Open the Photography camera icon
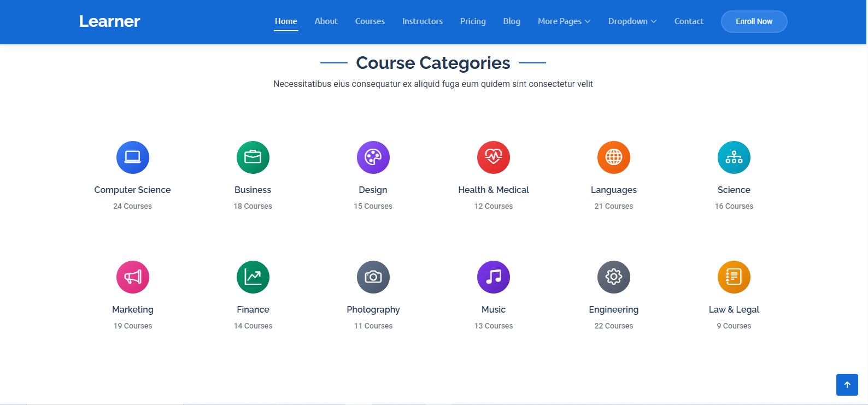The image size is (868, 405). pyautogui.click(x=373, y=277)
